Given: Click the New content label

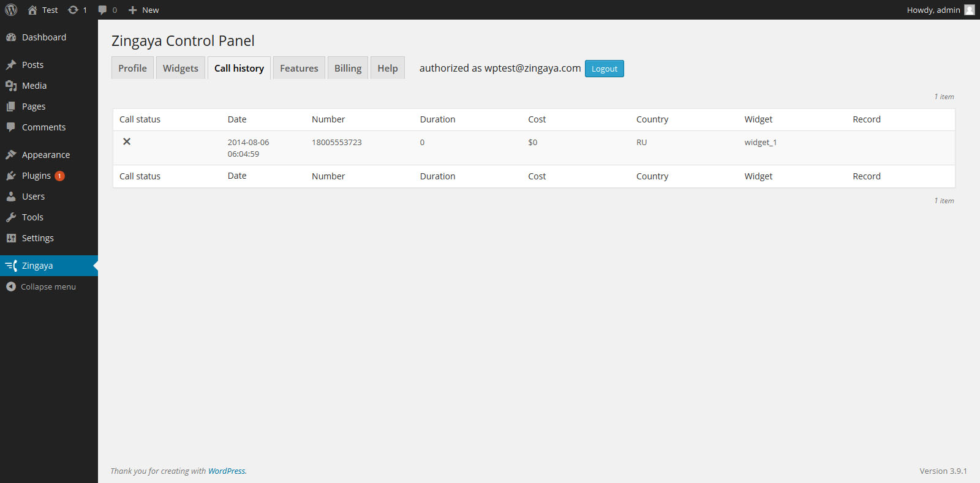Looking at the screenshot, I should click(x=151, y=10).
